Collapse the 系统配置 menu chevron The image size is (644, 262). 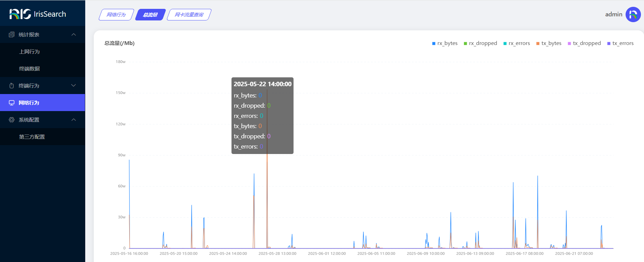(x=74, y=120)
